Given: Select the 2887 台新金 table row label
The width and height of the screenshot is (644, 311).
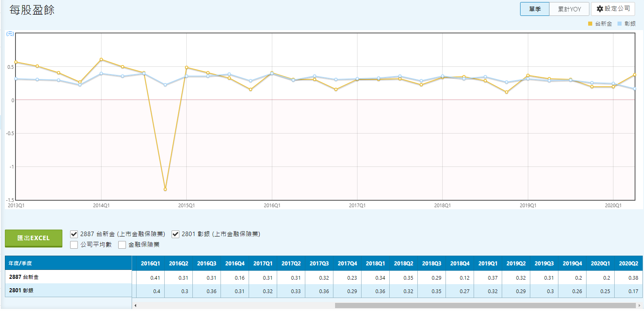Looking at the screenshot, I should click(68, 277).
